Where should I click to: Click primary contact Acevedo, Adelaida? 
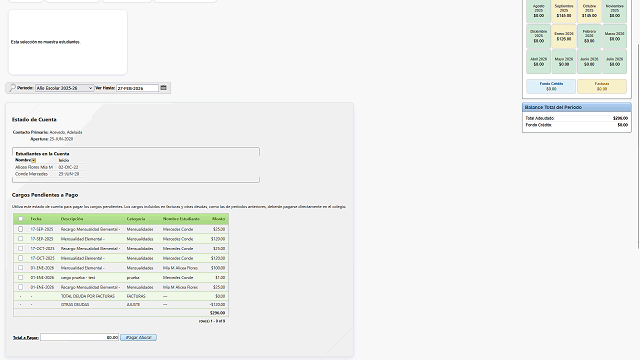pos(66,132)
